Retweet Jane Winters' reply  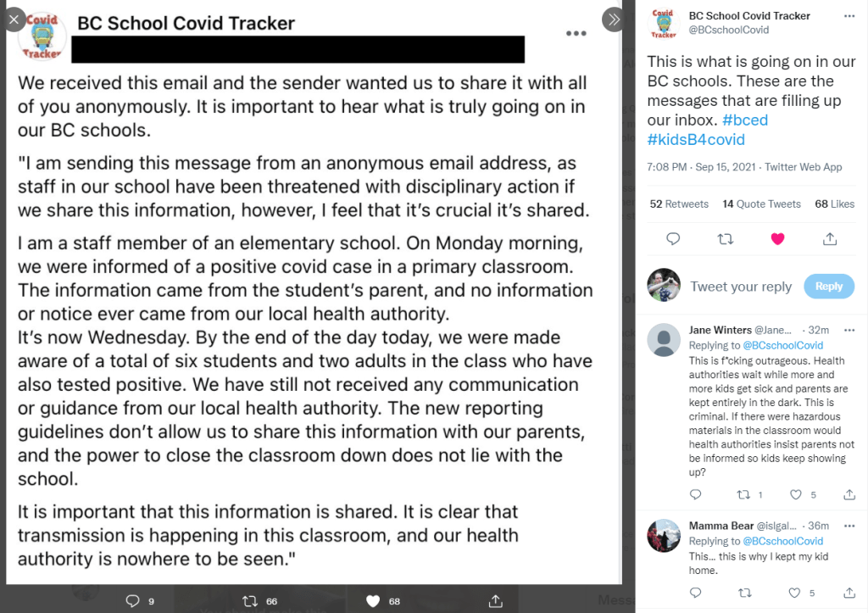pyautogui.click(x=745, y=494)
